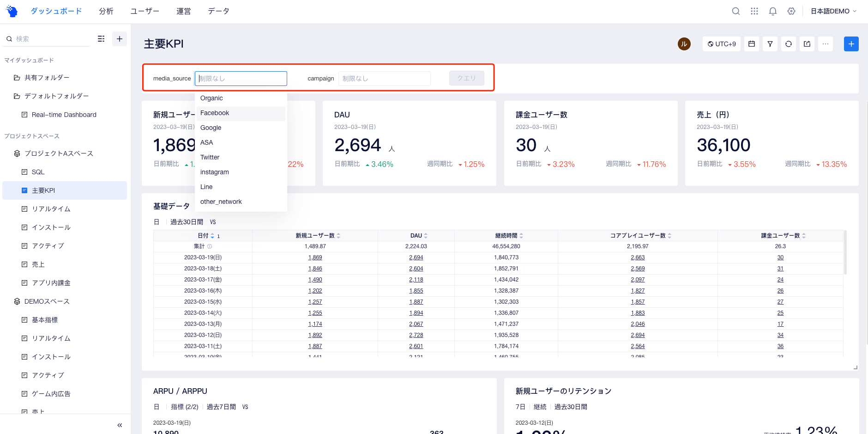868x434 pixels.
Task: Refresh the 主要KPI dashboard
Action: (789, 44)
